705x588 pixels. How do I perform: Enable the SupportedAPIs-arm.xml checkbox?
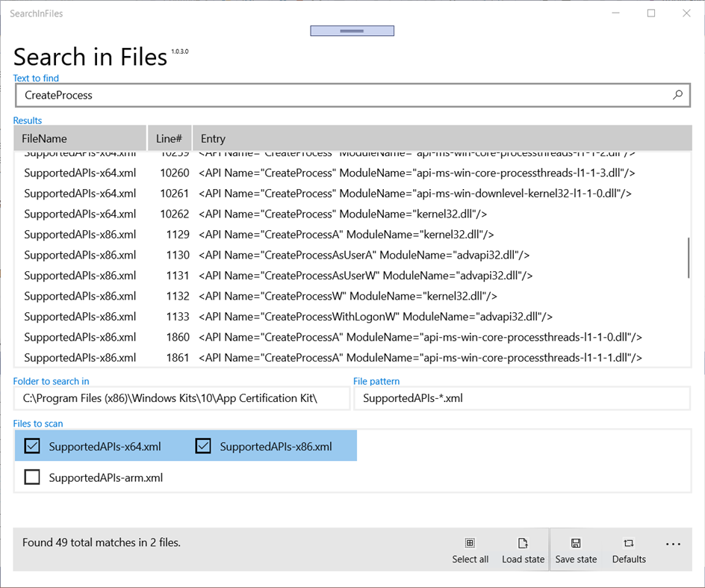point(31,476)
